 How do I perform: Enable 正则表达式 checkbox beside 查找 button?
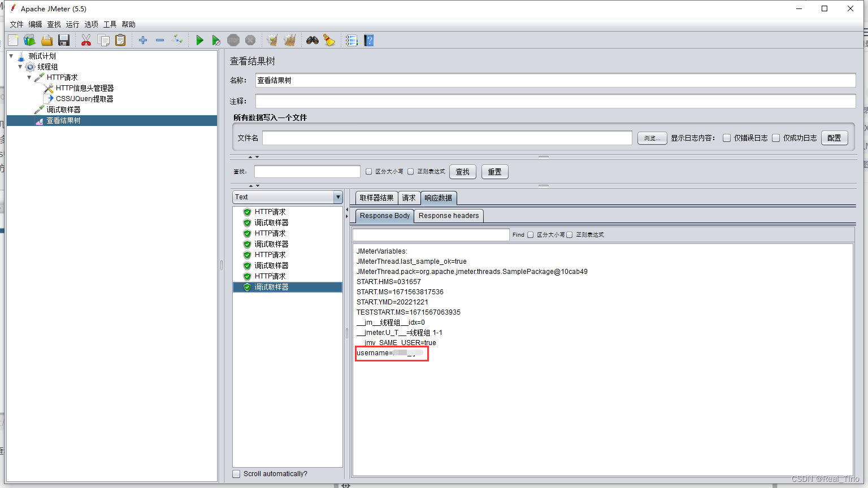pyautogui.click(x=411, y=172)
